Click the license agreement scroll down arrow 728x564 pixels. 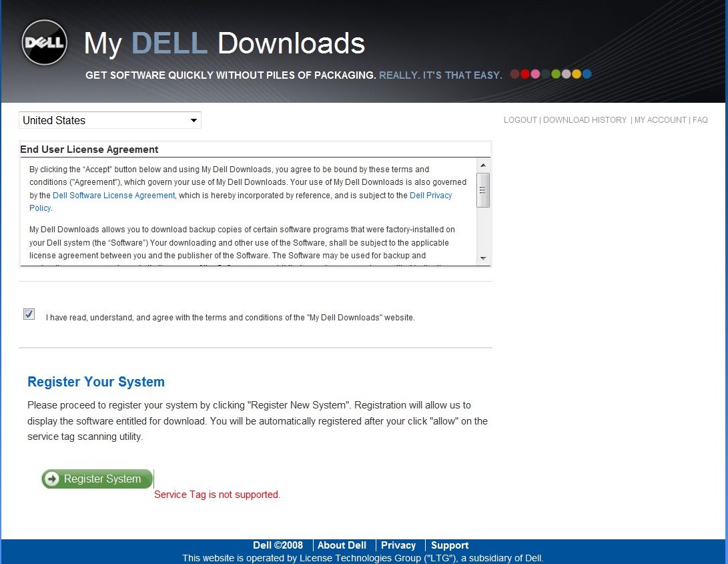[x=483, y=258]
